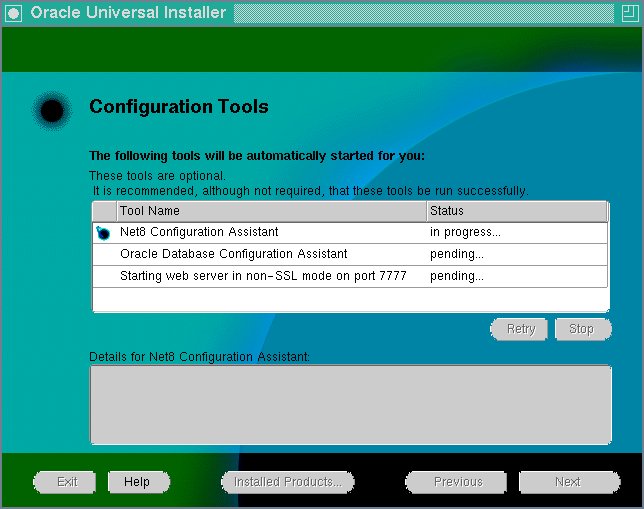Stop the running configuration tool

[x=582, y=329]
